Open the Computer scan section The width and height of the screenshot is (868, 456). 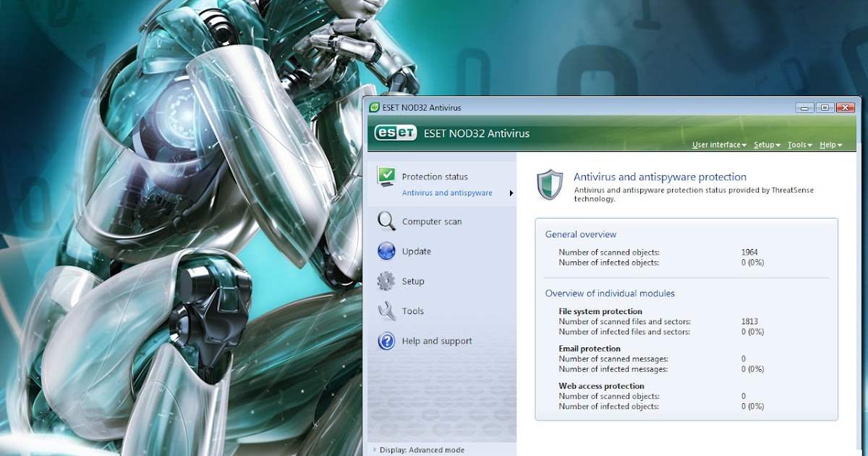(x=432, y=221)
